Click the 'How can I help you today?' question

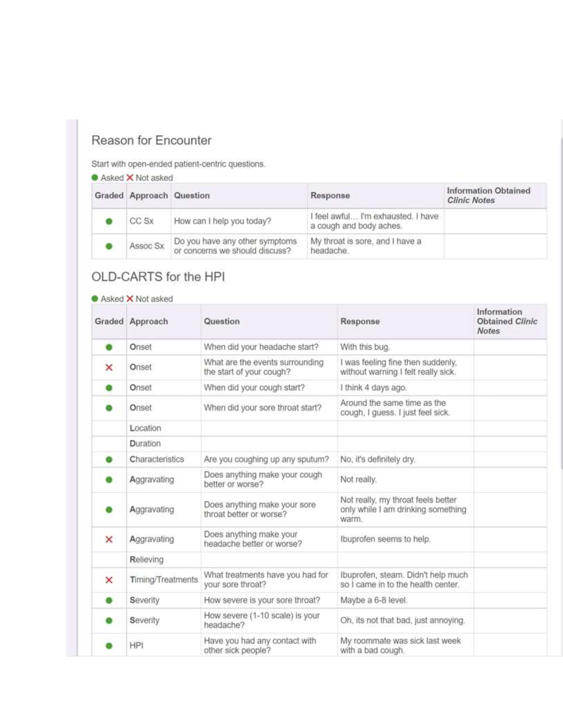[x=222, y=221]
